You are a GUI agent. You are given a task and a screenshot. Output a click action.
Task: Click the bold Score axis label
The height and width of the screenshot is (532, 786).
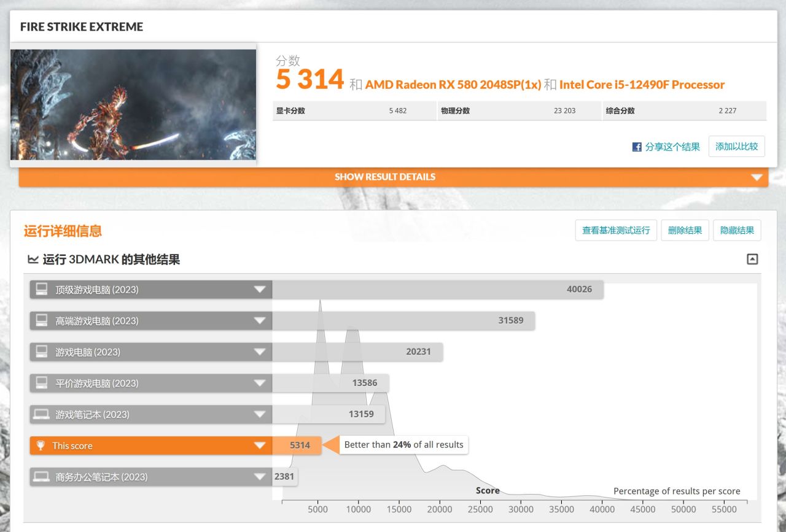[488, 491]
